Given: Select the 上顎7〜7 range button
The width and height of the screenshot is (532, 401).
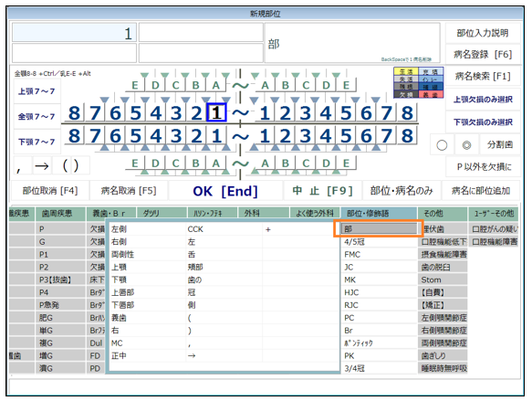Looking at the screenshot, I should pyautogui.click(x=37, y=91).
